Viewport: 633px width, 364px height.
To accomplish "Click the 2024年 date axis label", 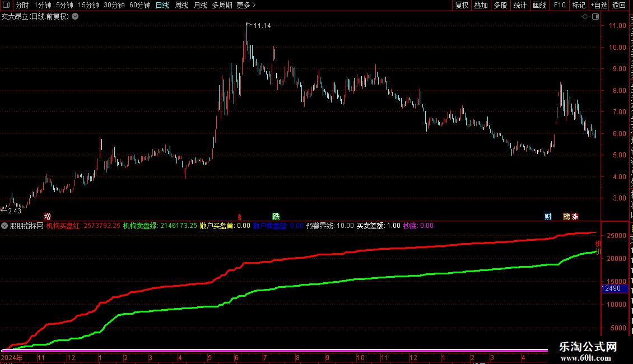I will point(12,357).
